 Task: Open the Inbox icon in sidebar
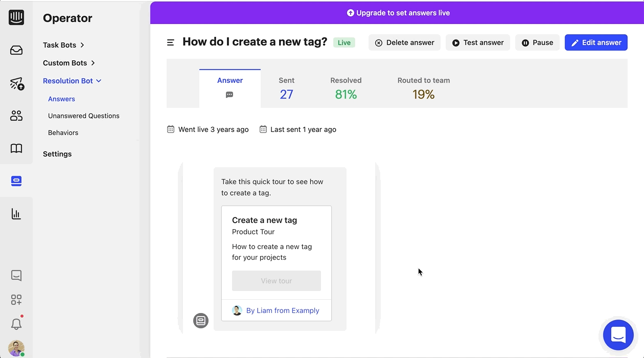(x=16, y=50)
